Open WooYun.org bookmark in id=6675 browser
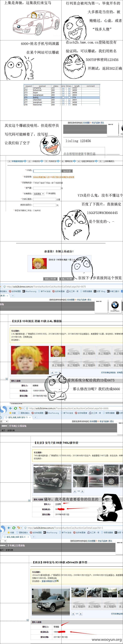 point(29,291)
